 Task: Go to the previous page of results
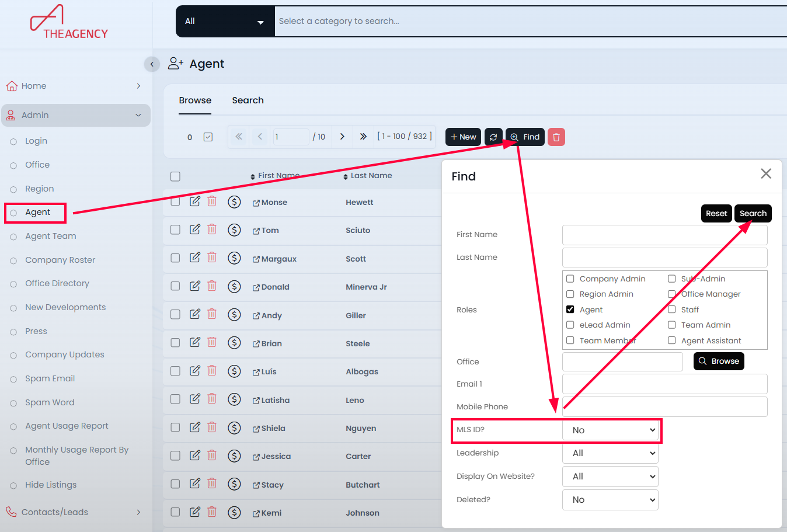[260, 137]
